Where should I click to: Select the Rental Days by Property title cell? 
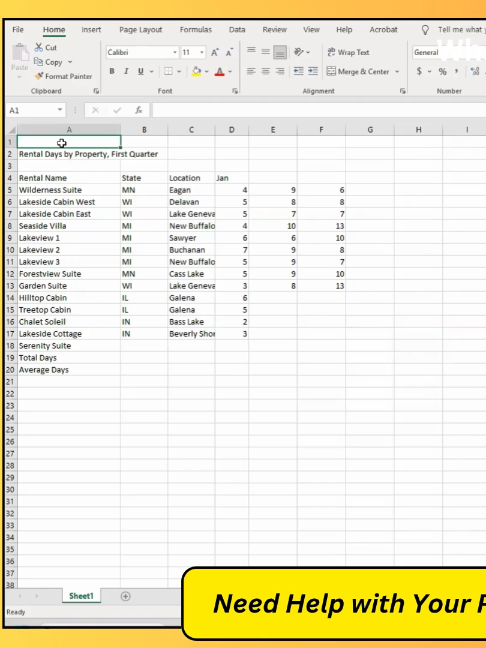pyautogui.click(x=69, y=154)
